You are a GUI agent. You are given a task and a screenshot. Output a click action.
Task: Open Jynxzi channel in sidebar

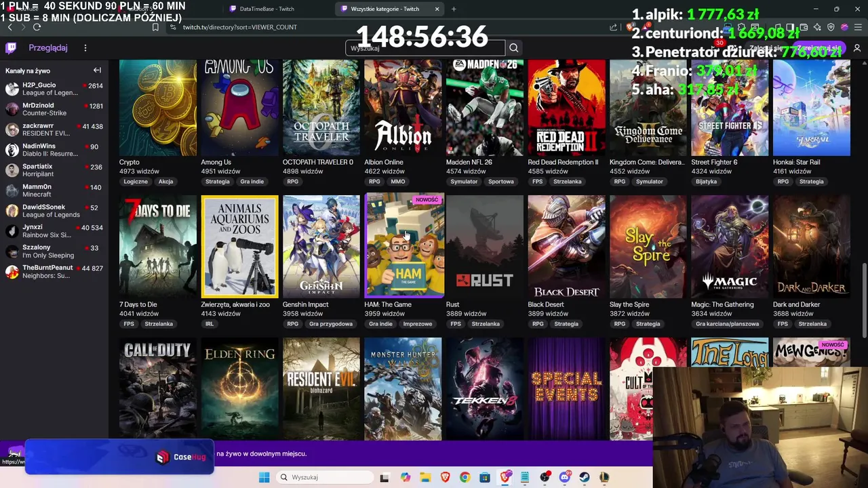[54, 231]
